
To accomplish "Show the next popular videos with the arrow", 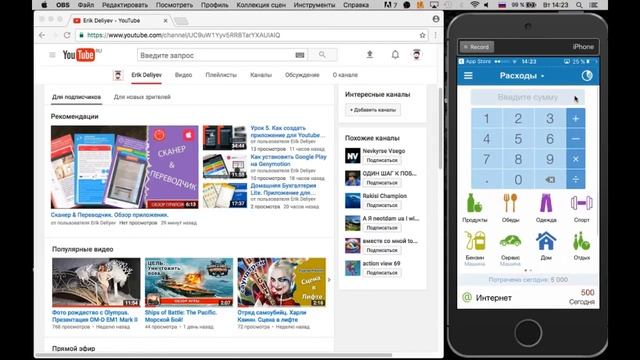I will point(329,280).
